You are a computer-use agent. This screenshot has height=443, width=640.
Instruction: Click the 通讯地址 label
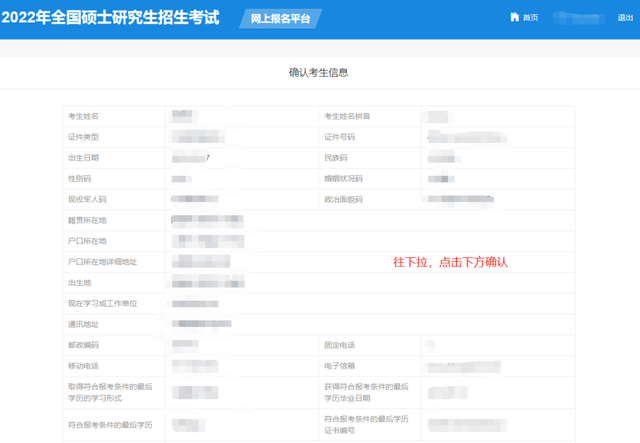83,325
